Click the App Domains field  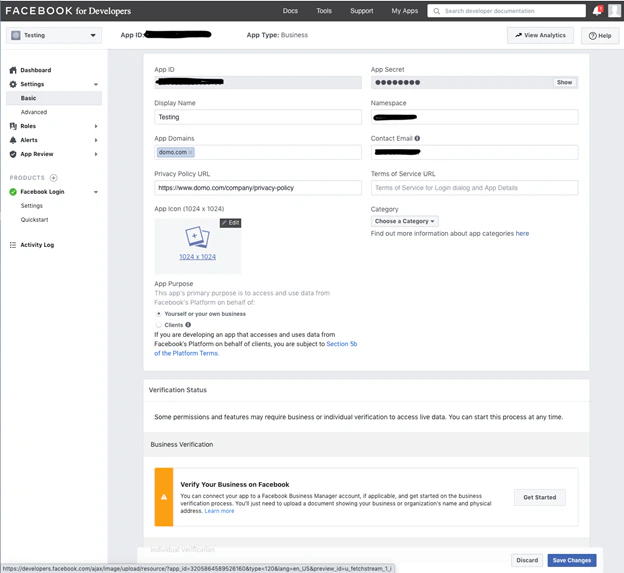[258, 152]
